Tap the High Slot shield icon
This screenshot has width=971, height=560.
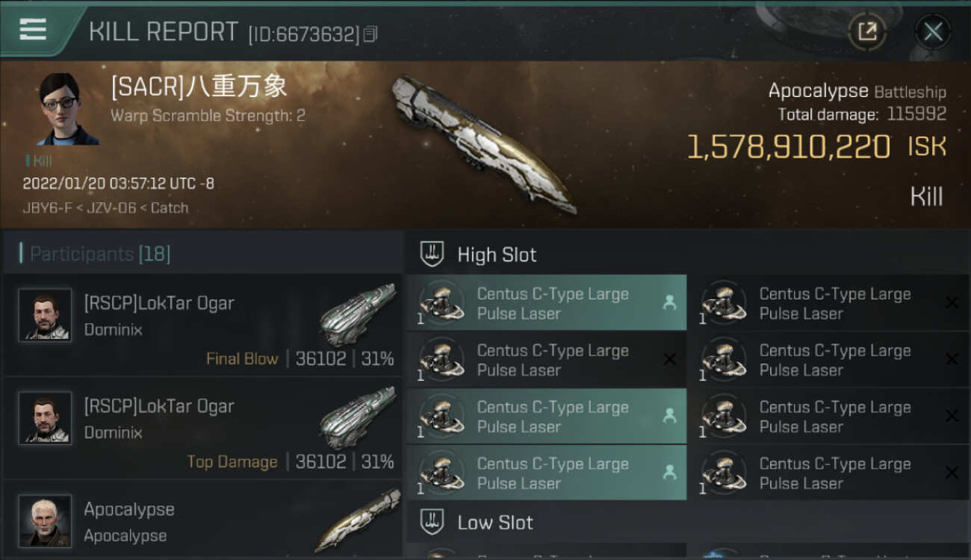(432, 254)
